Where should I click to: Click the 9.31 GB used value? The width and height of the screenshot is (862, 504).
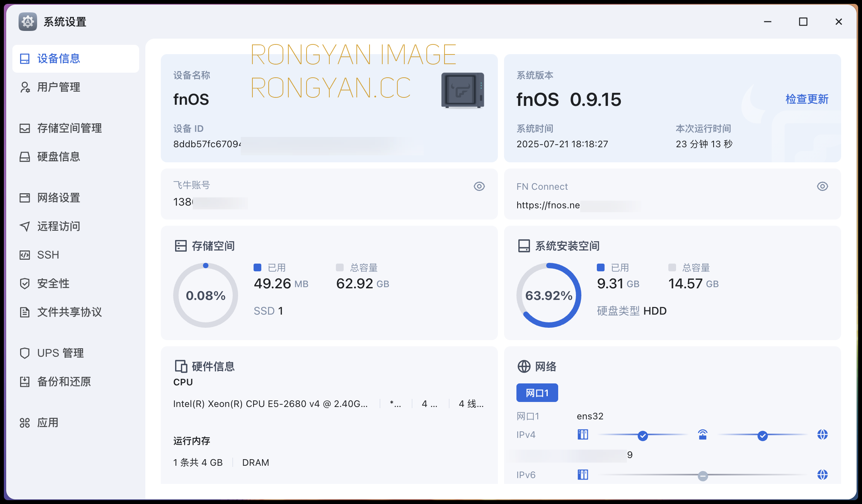pyautogui.click(x=618, y=284)
